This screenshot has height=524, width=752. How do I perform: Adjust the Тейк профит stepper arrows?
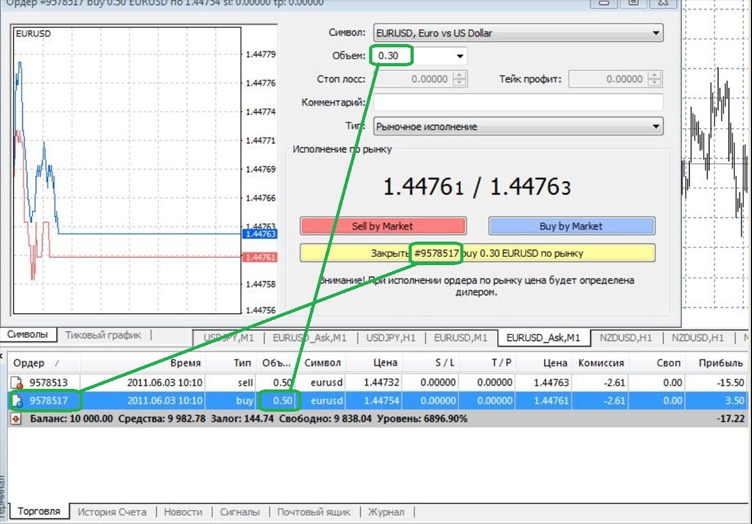point(655,79)
